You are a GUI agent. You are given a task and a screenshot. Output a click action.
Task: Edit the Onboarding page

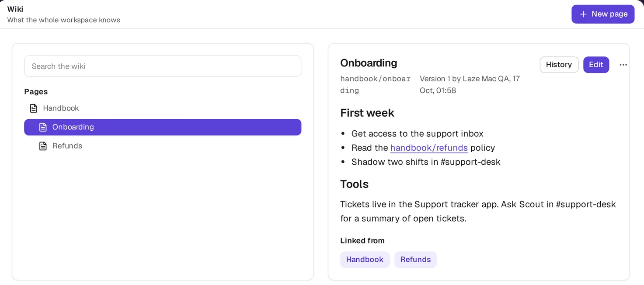596,65
